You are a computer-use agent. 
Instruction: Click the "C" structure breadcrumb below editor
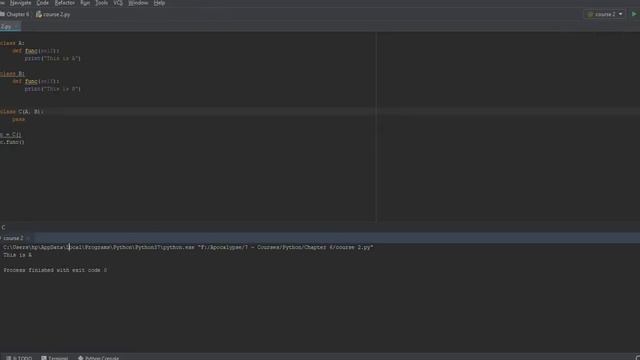point(3,228)
